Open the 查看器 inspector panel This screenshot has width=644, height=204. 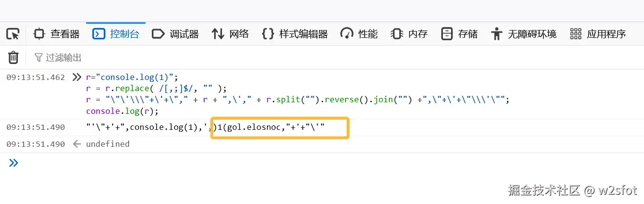(57, 34)
